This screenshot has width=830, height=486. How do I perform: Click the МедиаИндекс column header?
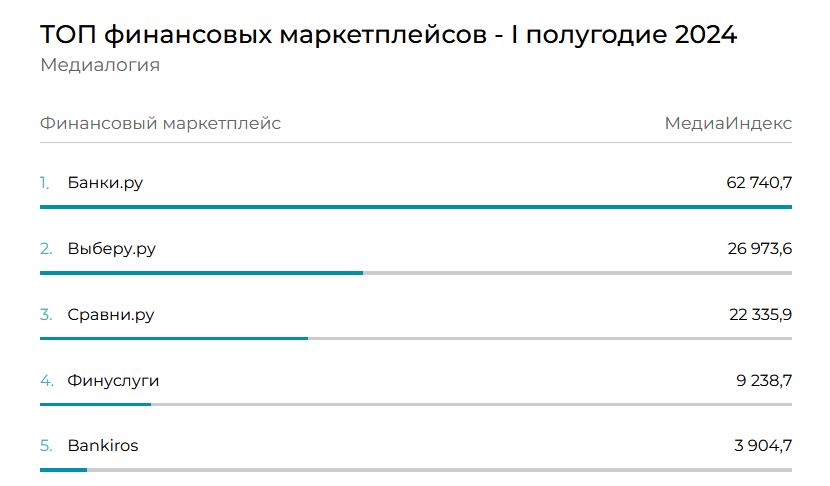[728, 124]
